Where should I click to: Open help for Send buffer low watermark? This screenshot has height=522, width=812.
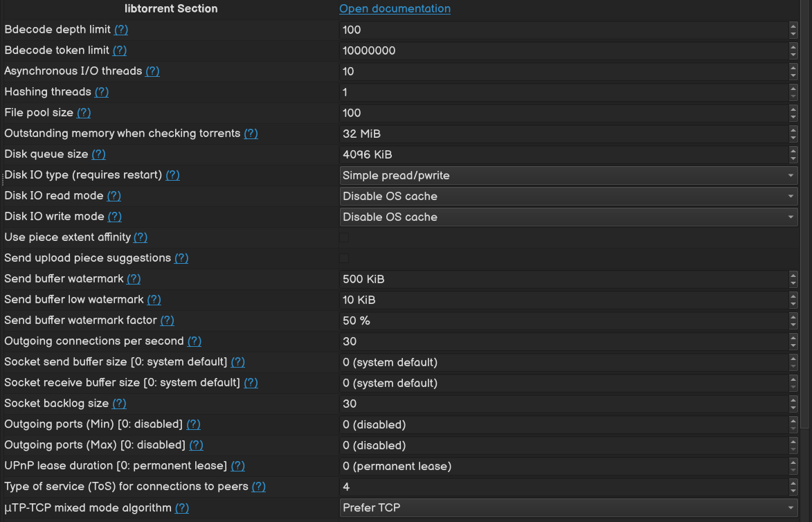tap(154, 299)
